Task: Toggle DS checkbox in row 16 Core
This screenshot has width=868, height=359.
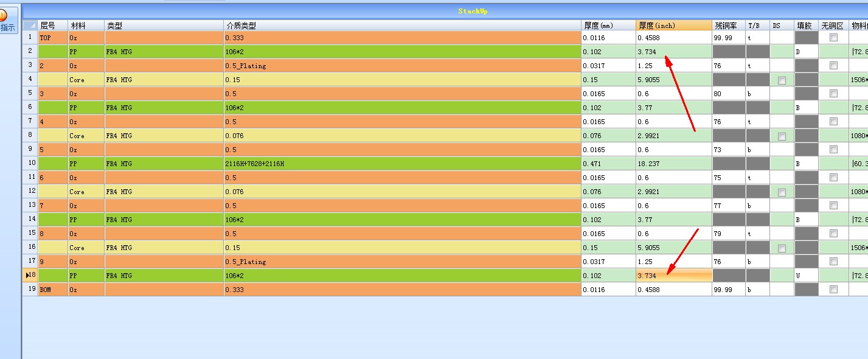Action: (782, 248)
